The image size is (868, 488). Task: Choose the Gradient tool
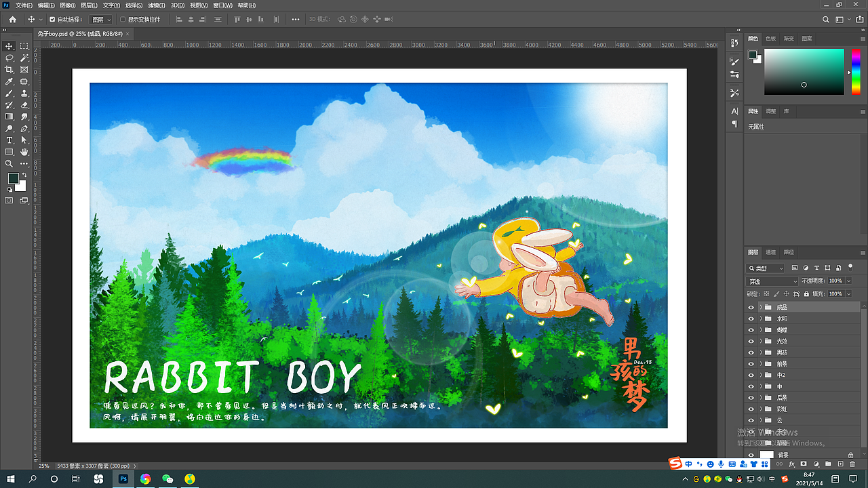(x=8, y=116)
